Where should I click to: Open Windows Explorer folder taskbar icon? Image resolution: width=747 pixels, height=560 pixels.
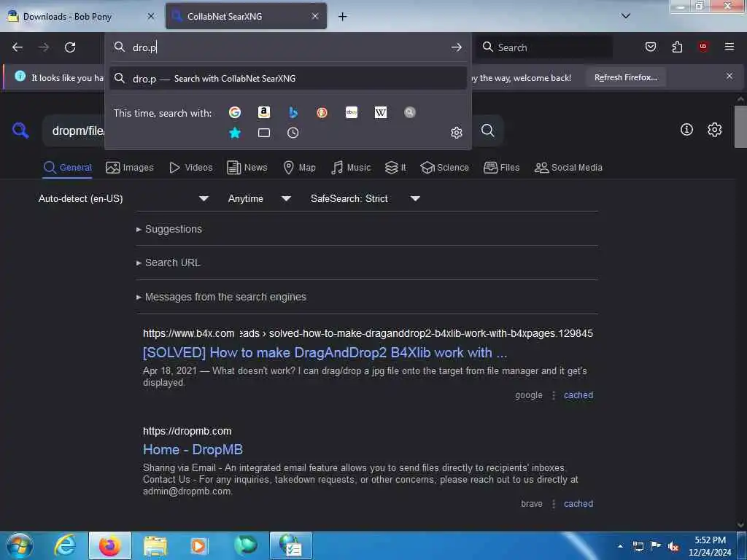155,545
